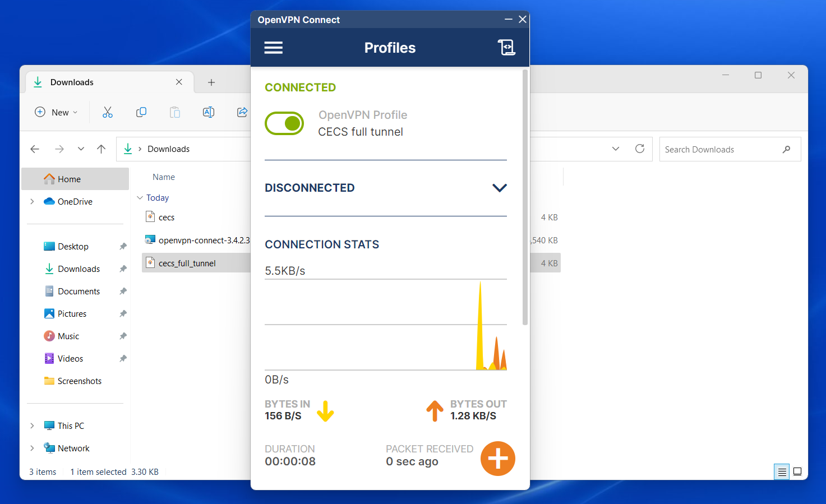Select the Downloads tab in File Explorer
Viewport: 826px width, 504px height.
pyautogui.click(x=110, y=82)
